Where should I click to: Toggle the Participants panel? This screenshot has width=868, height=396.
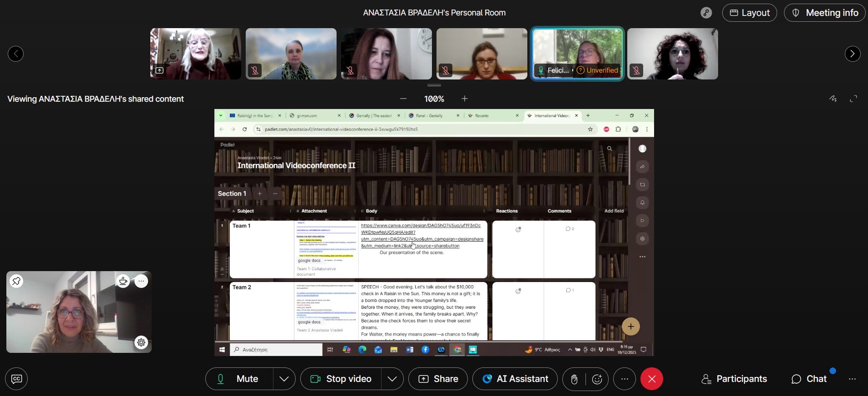click(734, 379)
